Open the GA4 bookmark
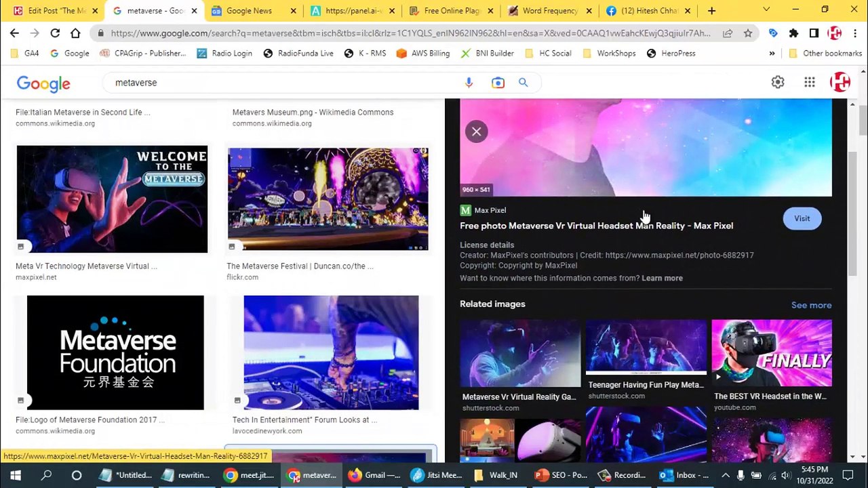Viewport: 868px width, 488px height. 26,54
